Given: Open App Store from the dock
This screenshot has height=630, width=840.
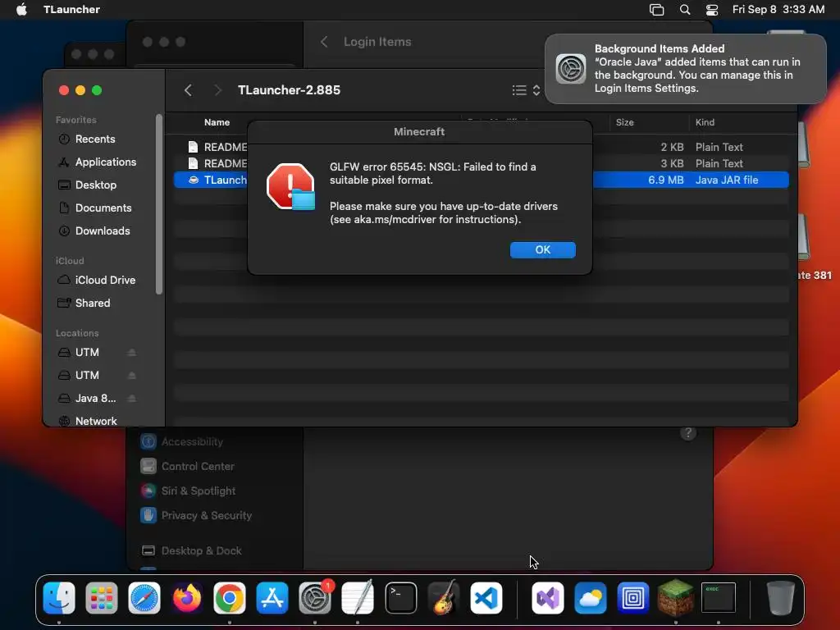Looking at the screenshot, I should tap(272, 597).
